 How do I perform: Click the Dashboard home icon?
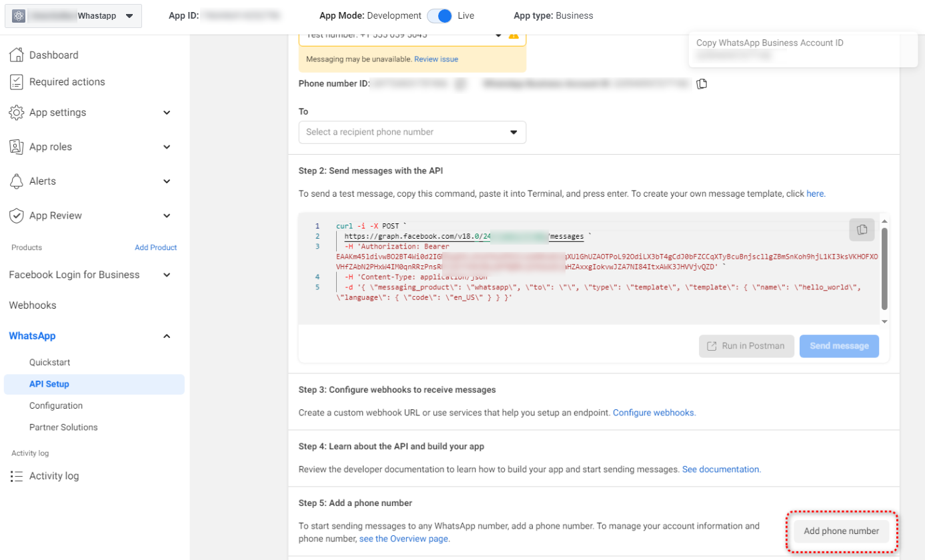17,55
